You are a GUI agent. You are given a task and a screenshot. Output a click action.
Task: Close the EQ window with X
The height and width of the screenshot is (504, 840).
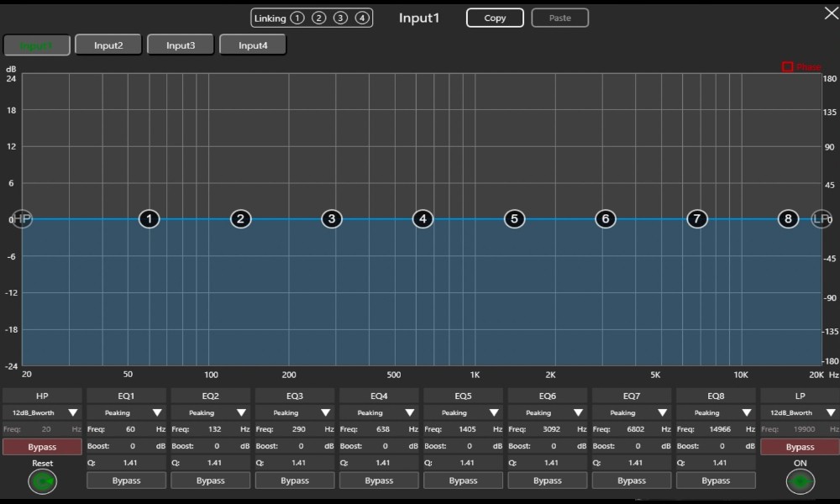(x=832, y=13)
